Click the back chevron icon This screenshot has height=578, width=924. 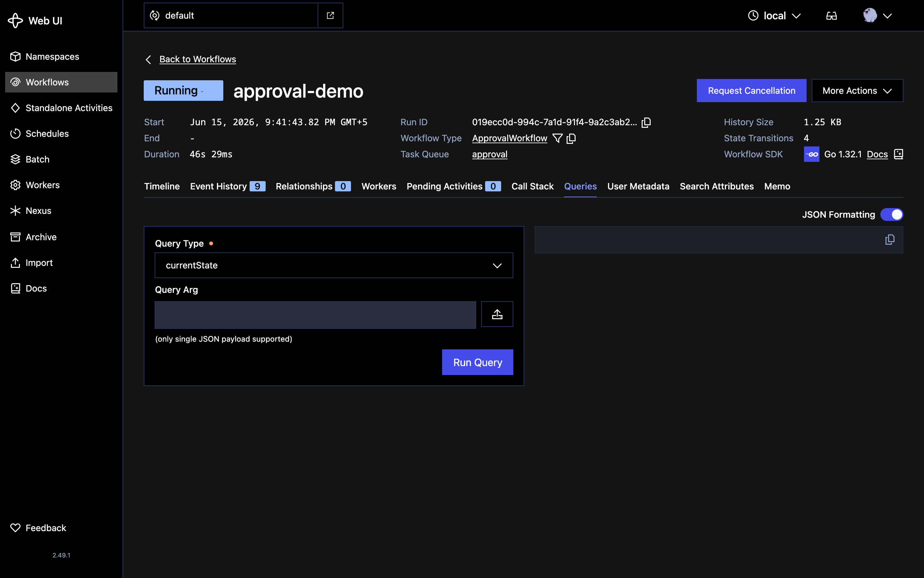149,60
